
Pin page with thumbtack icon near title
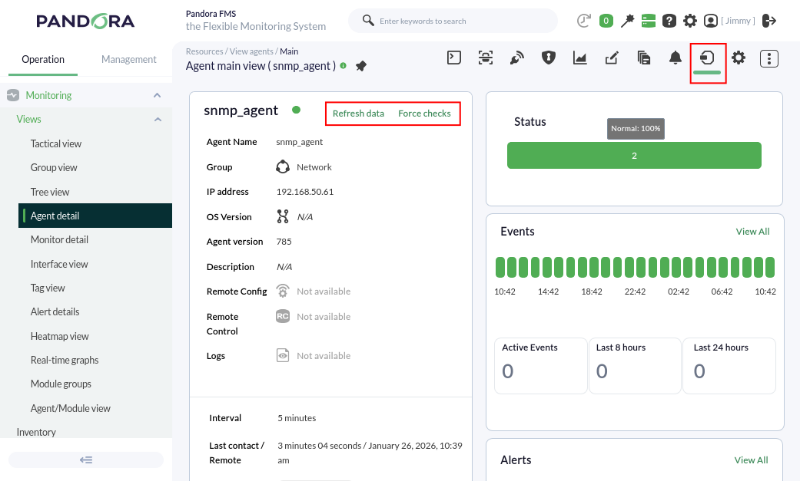click(361, 66)
